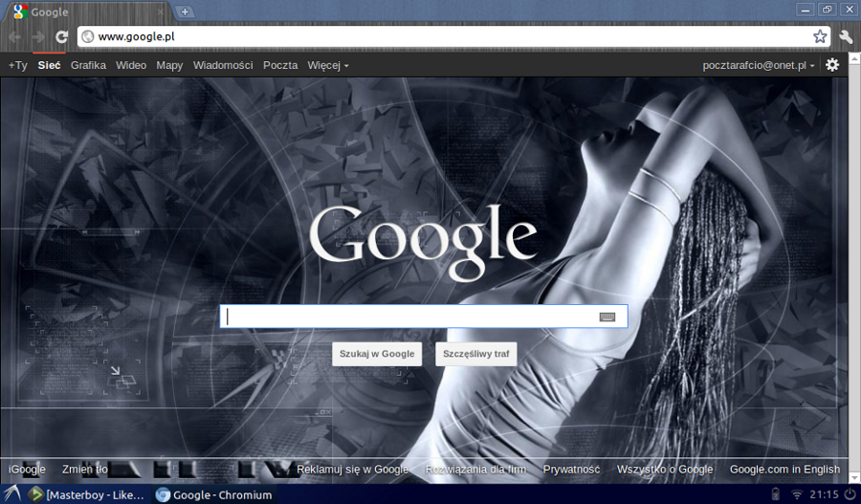Click Szukaj w Google button
861x504 pixels.
pyautogui.click(x=377, y=354)
